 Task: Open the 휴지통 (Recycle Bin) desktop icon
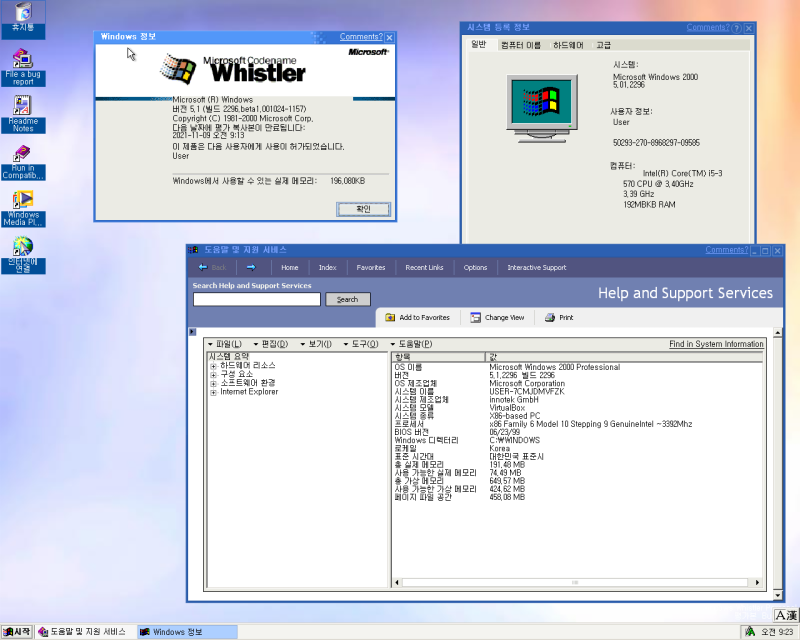pyautogui.click(x=22, y=15)
